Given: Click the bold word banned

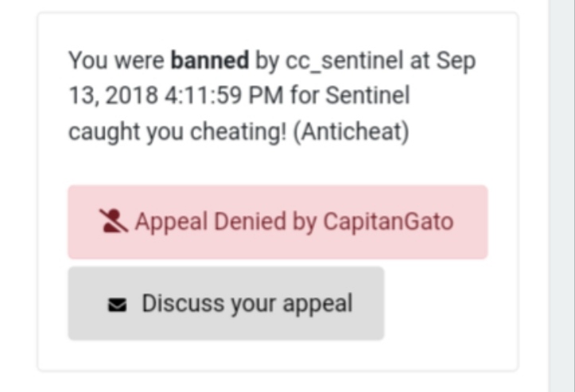Looking at the screenshot, I should tap(210, 60).
